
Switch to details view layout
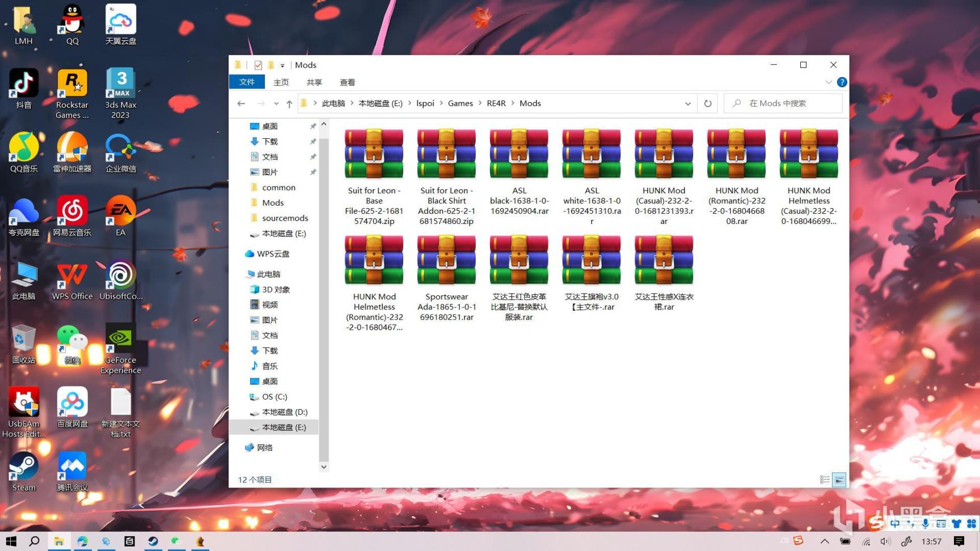click(825, 480)
